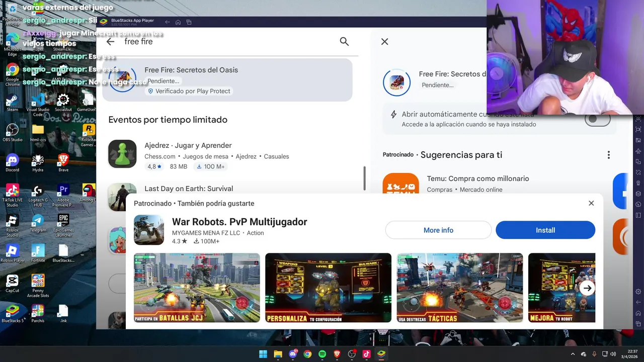Open Last Day on Earth: Survival
This screenshot has height=362, width=644.
pyautogui.click(x=189, y=189)
